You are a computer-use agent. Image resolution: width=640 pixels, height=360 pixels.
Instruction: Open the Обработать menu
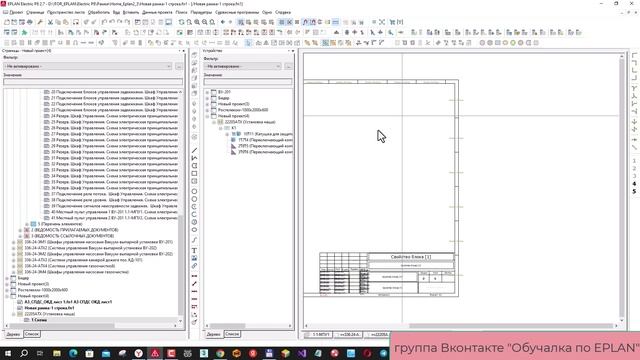click(98, 12)
